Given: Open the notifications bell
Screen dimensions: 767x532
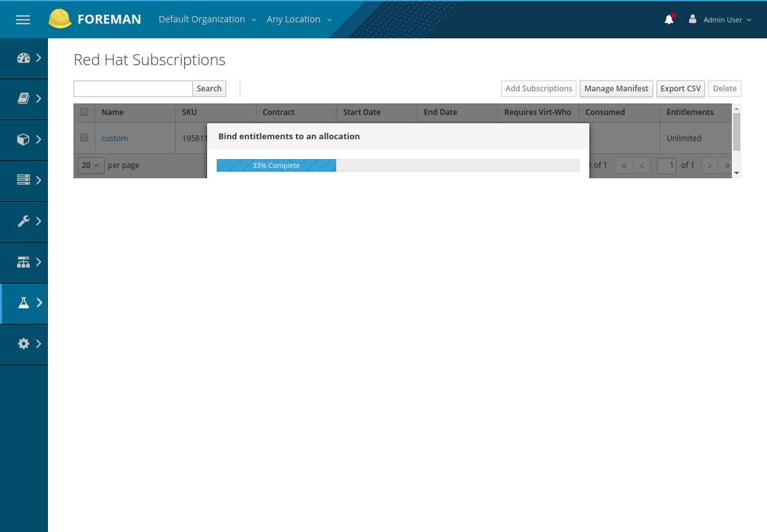Looking at the screenshot, I should tap(669, 19).
